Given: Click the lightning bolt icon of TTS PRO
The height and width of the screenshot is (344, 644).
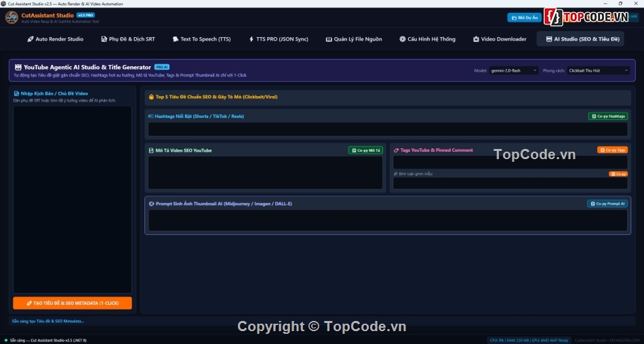Looking at the screenshot, I should click(x=251, y=39).
